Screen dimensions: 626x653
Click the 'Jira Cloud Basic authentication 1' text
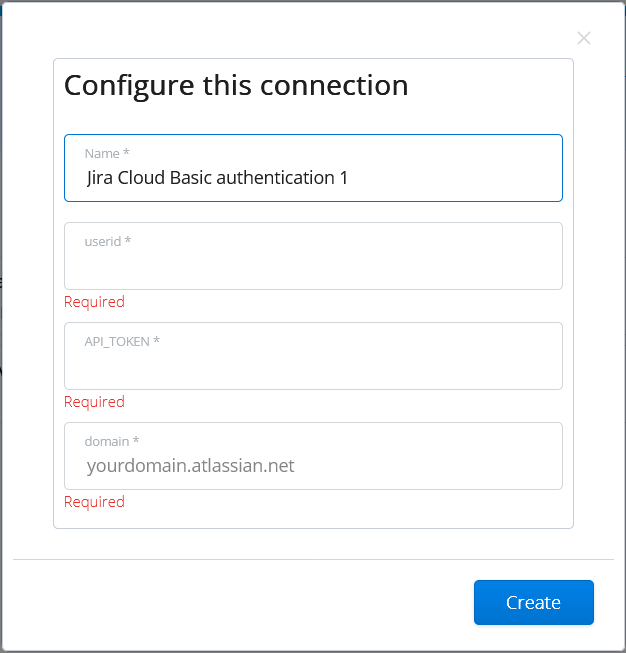[x=217, y=178]
